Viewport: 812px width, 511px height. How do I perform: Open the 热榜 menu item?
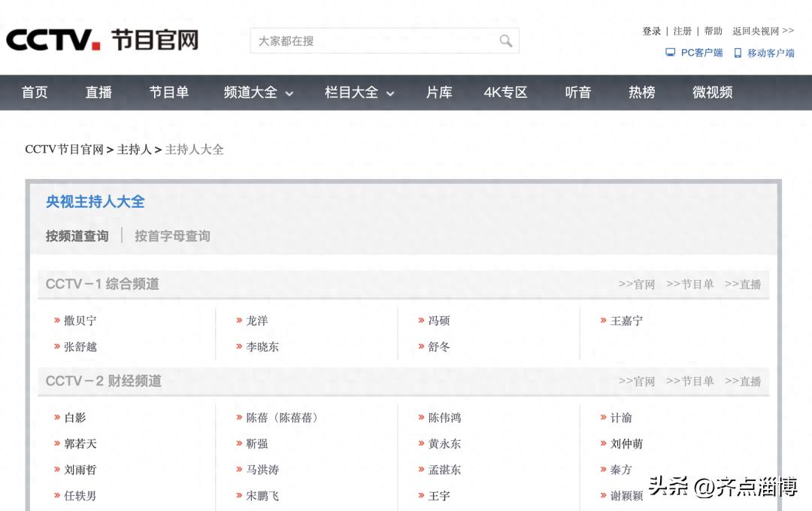(641, 93)
